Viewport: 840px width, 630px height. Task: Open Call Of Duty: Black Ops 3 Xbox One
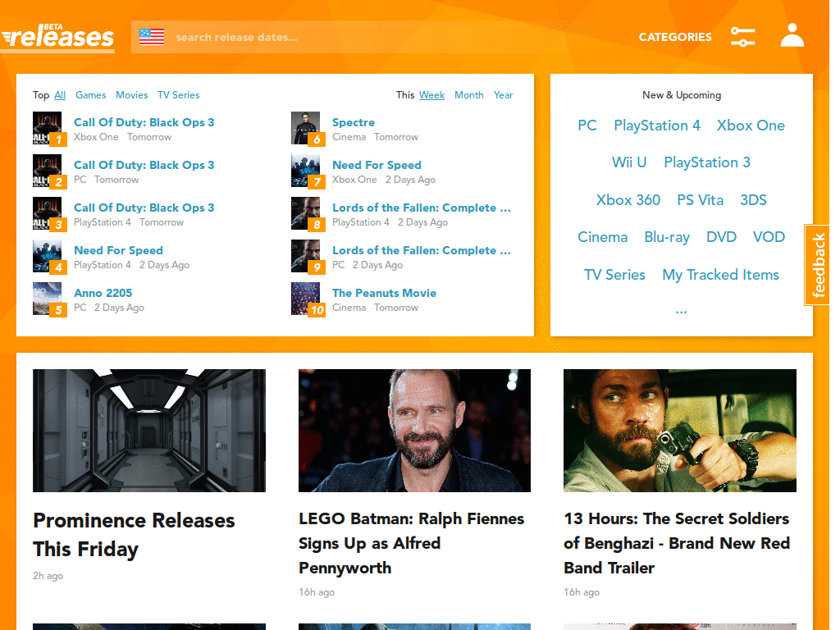coord(144,122)
